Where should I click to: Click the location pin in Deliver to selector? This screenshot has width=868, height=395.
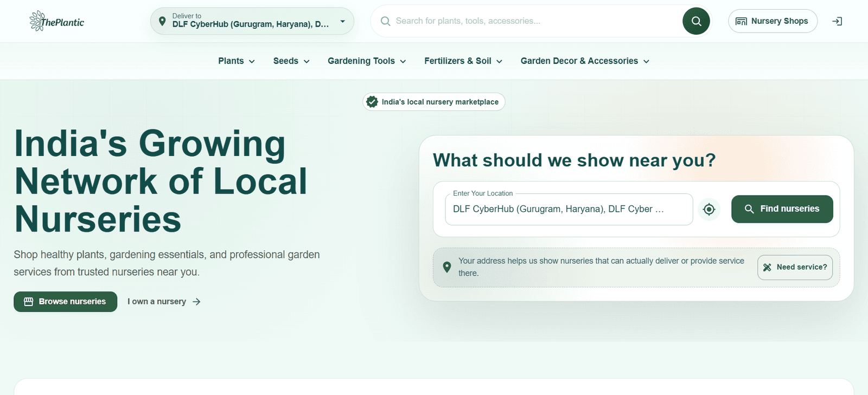(x=162, y=21)
